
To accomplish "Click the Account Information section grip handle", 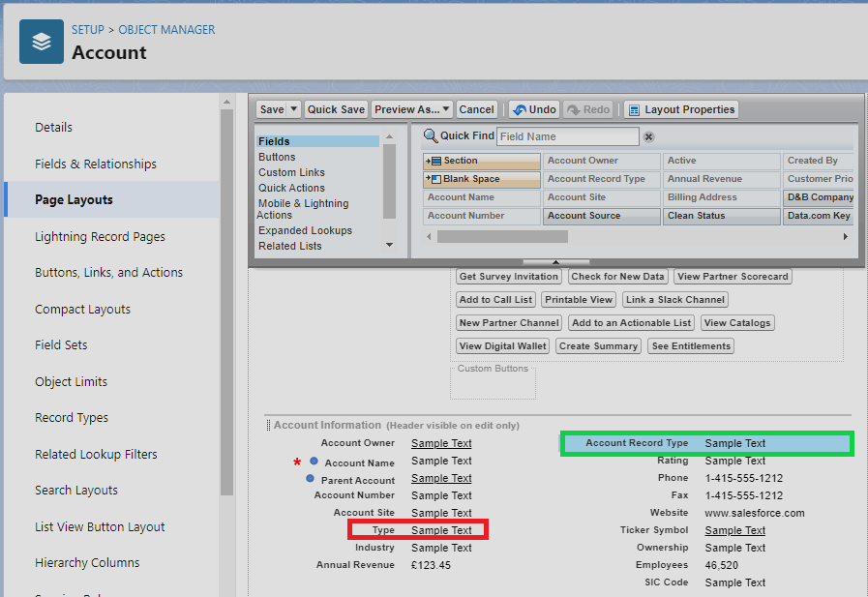I will click(x=268, y=425).
